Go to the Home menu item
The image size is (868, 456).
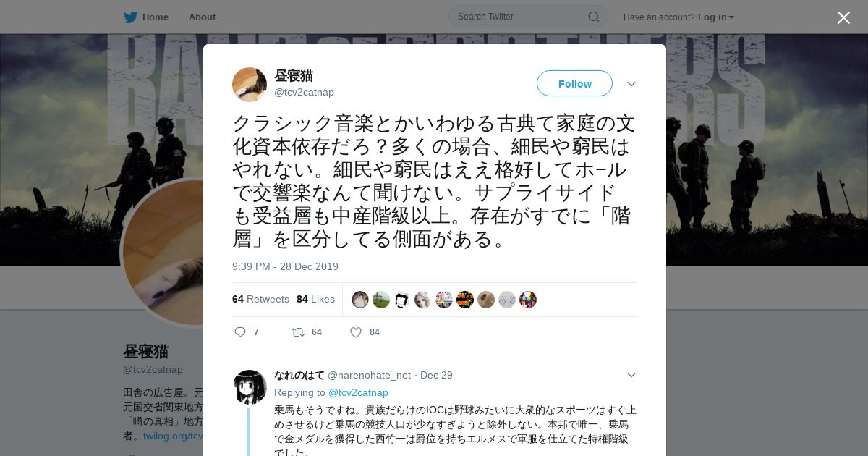click(155, 17)
